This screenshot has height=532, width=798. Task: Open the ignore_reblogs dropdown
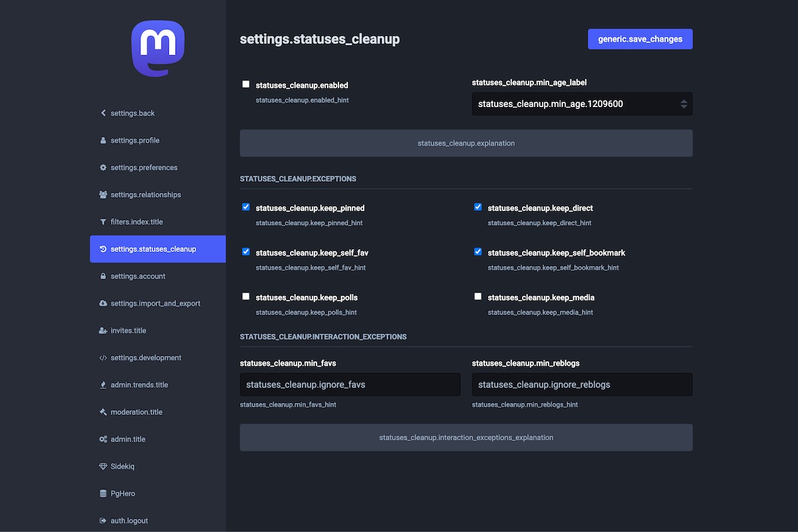click(x=582, y=384)
